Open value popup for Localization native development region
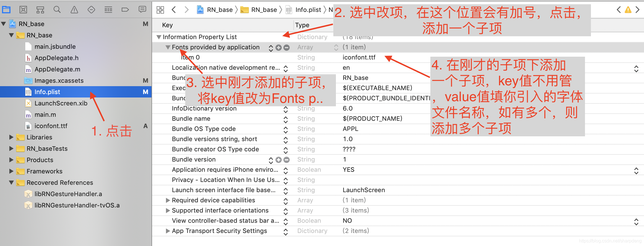Viewport: 644px width, 246px height. pyautogui.click(x=636, y=68)
